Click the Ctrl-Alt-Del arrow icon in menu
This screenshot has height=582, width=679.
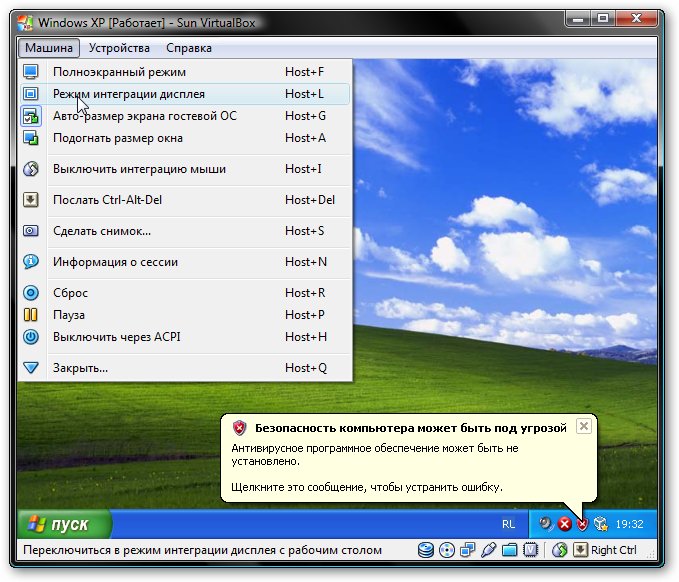pos(30,200)
